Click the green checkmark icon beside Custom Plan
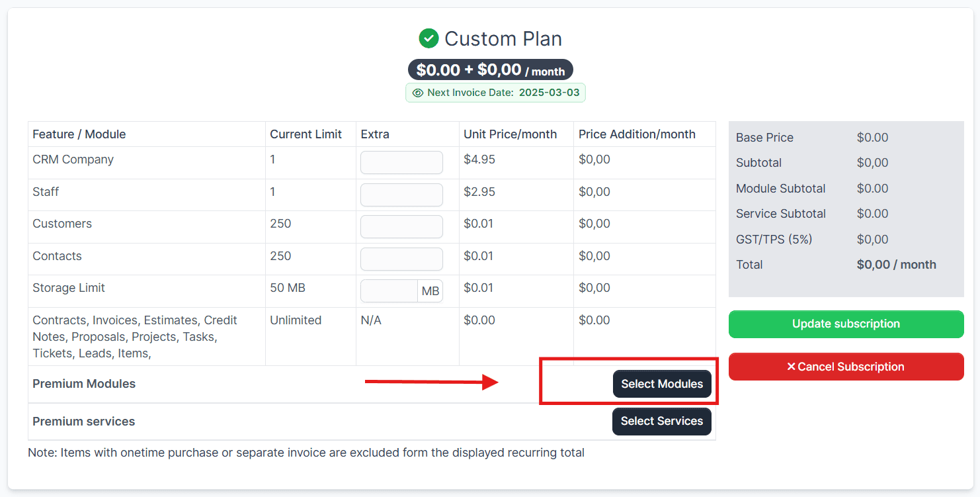 pyautogui.click(x=429, y=38)
